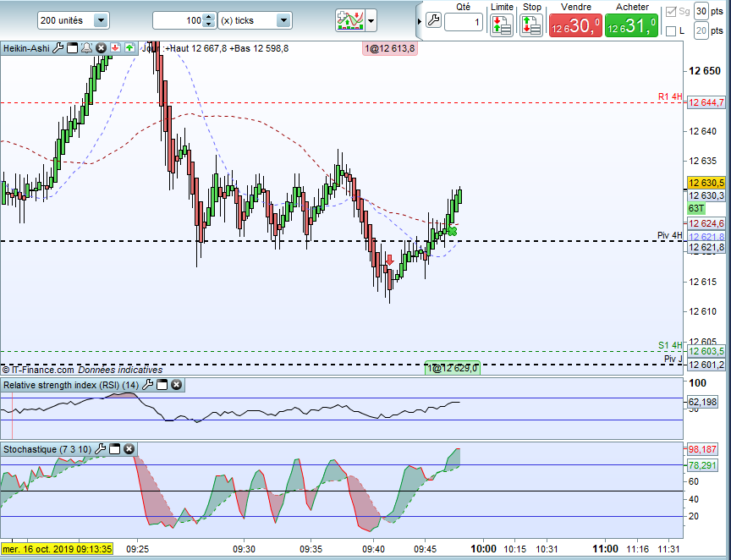Select the red sell marker 1@12 613,8
Screen dimensions: 731x560
point(390,48)
